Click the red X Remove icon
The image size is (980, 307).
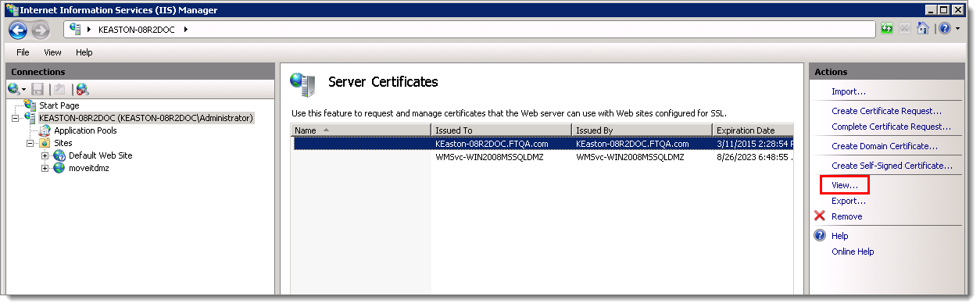820,216
